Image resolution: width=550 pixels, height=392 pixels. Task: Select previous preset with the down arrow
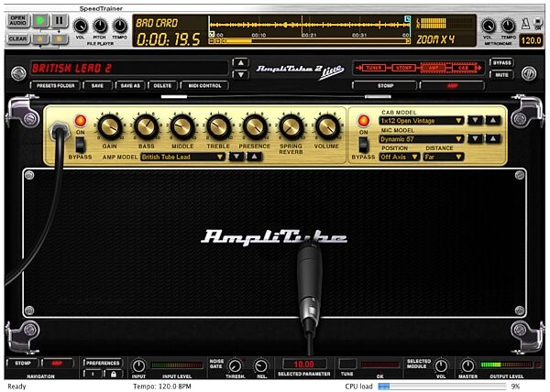240,74
